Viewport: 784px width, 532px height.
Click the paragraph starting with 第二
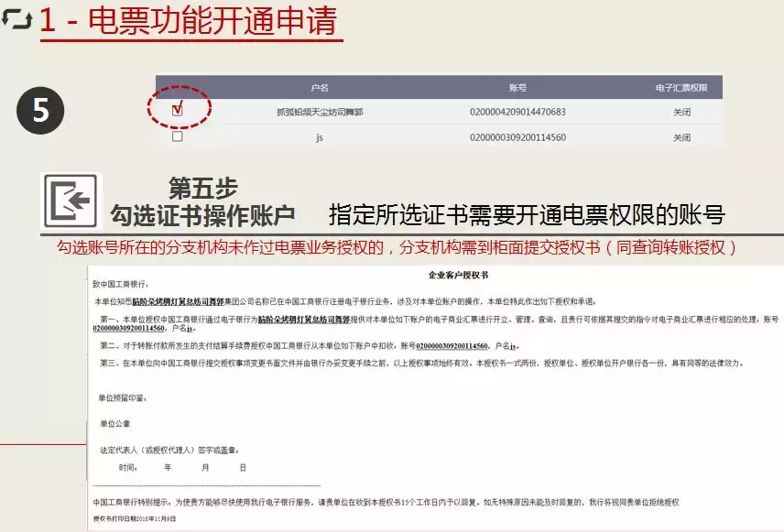(310, 345)
